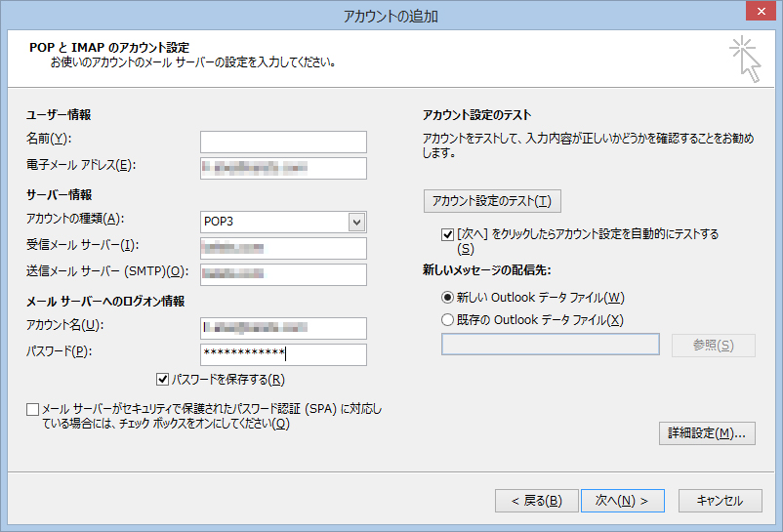This screenshot has height=532, width=783.
Task: Open the アカウントの種類 POP3 dropdown
Action: (x=356, y=222)
